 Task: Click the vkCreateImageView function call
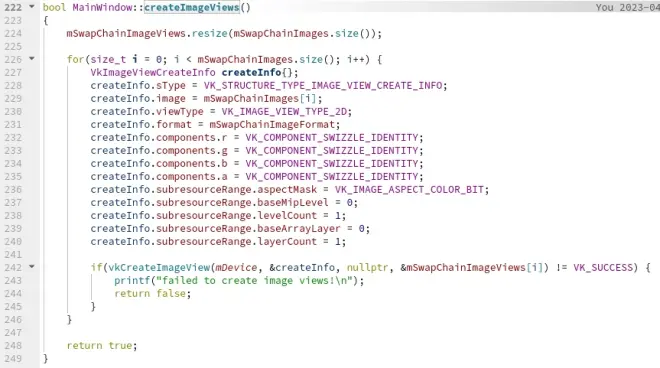point(159,267)
